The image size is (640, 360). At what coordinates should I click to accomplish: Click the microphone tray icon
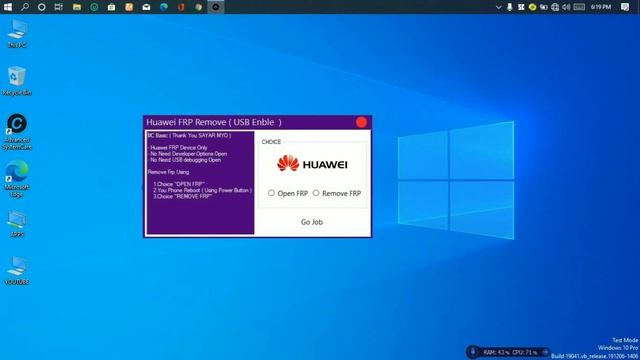pyautogui.click(x=509, y=7)
